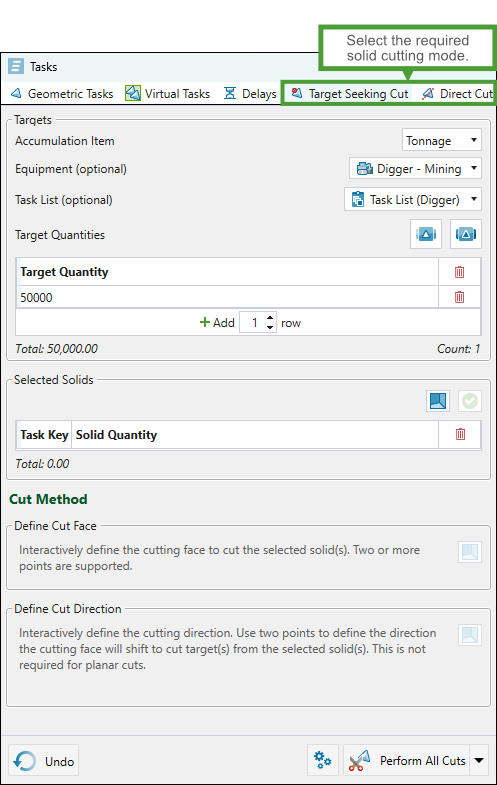Open Task List (Digger) dropdown
Viewport: 497px width, 785px height.
coord(413,199)
